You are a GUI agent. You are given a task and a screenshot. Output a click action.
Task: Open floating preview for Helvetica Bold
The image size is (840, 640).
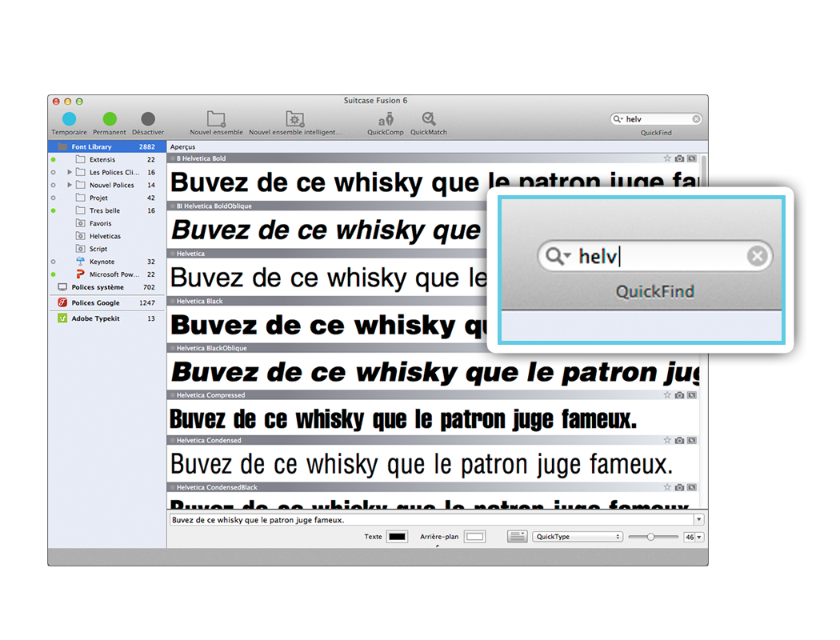[692, 158]
